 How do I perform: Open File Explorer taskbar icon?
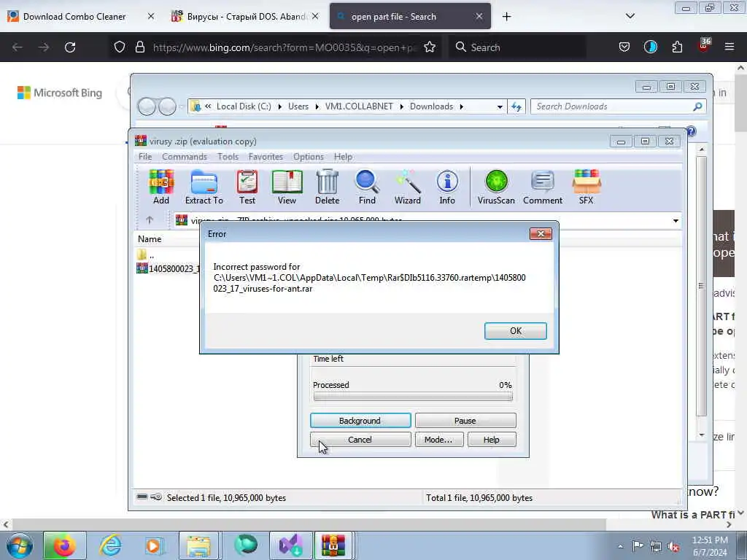pos(198,545)
